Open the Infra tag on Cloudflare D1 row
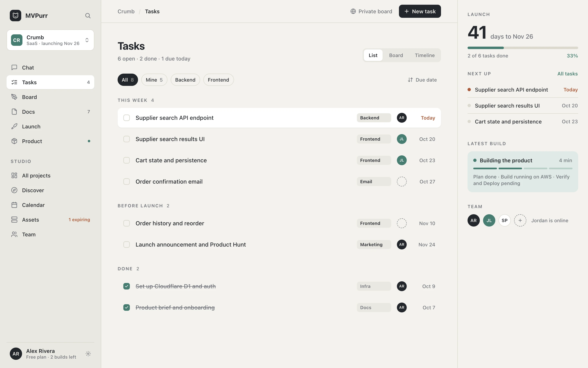This screenshot has height=368, width=588. point(374,286)
